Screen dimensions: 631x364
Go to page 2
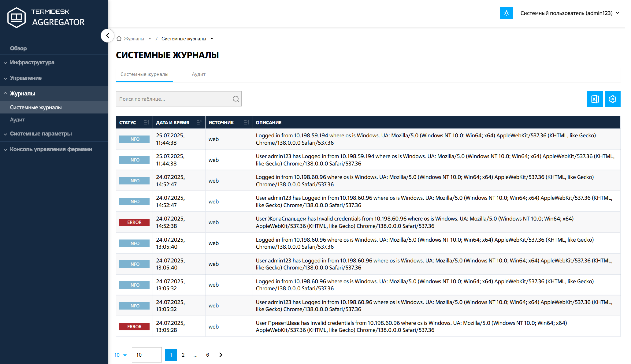tap(183, 355)
